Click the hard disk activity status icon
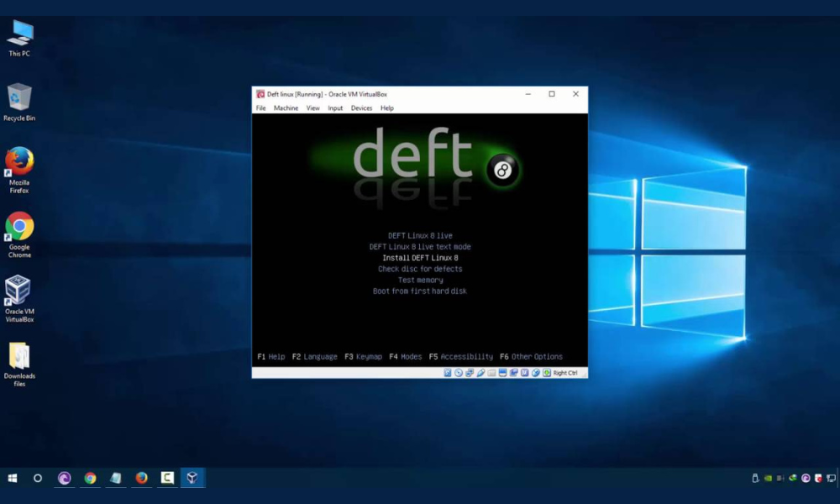This screenshot has height=504, width=840. (448, 373)
